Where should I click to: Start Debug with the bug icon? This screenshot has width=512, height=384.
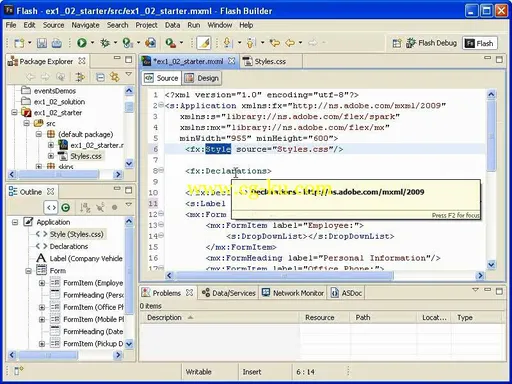point(105,43)
